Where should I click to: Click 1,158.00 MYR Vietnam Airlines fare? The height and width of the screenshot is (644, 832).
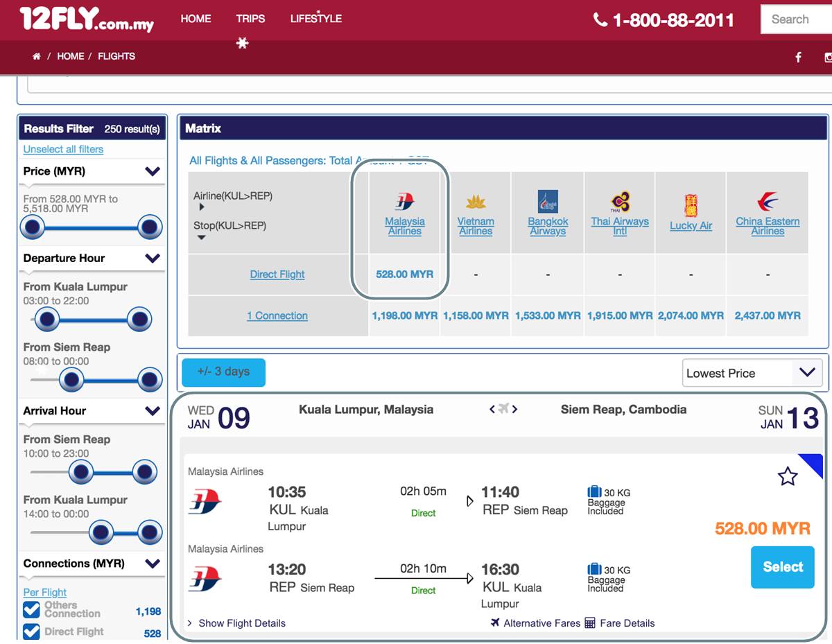(x=476, y=316)
